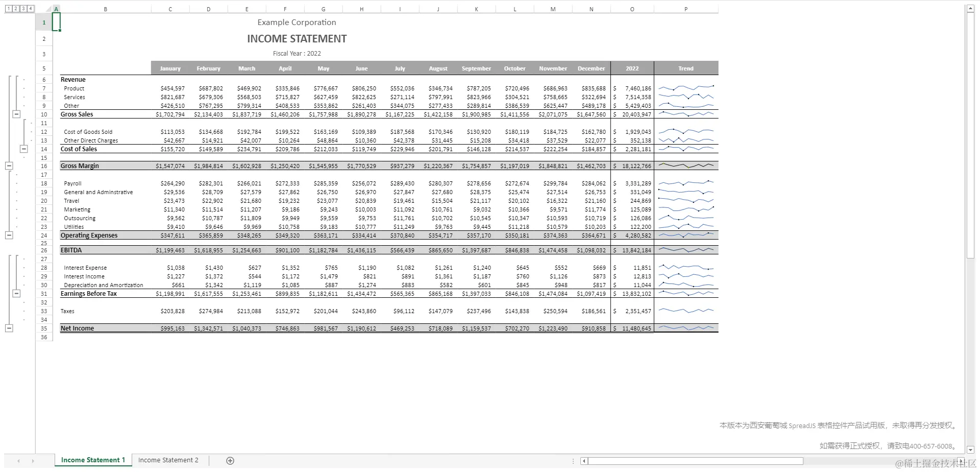Viewport: 980px width, 472px height.
Task: Select Gross Margin total 18,122,766
Action: pyautogui.click(x=632, y=166)
